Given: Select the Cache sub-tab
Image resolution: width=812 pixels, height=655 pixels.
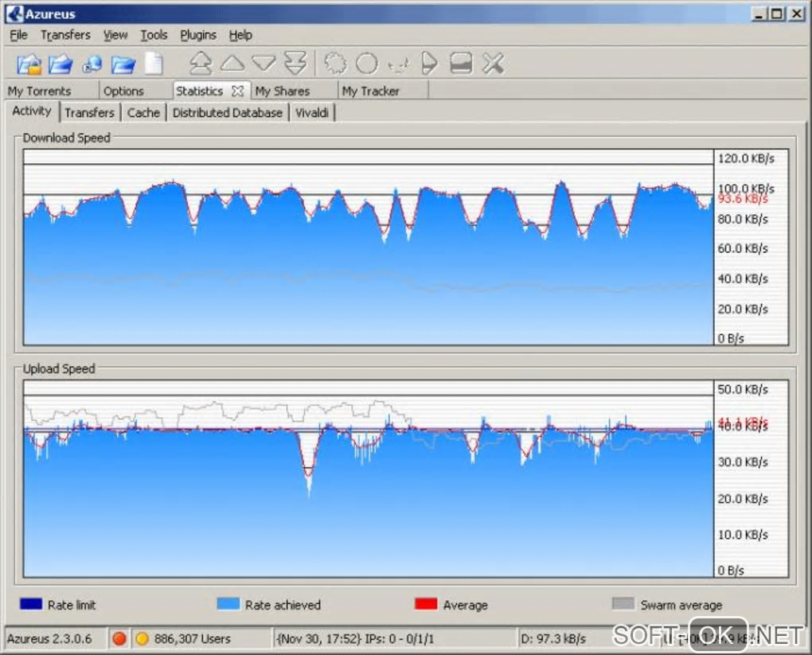Looking at the screenshot, I should pyautogui.click(x=143, y=113).
